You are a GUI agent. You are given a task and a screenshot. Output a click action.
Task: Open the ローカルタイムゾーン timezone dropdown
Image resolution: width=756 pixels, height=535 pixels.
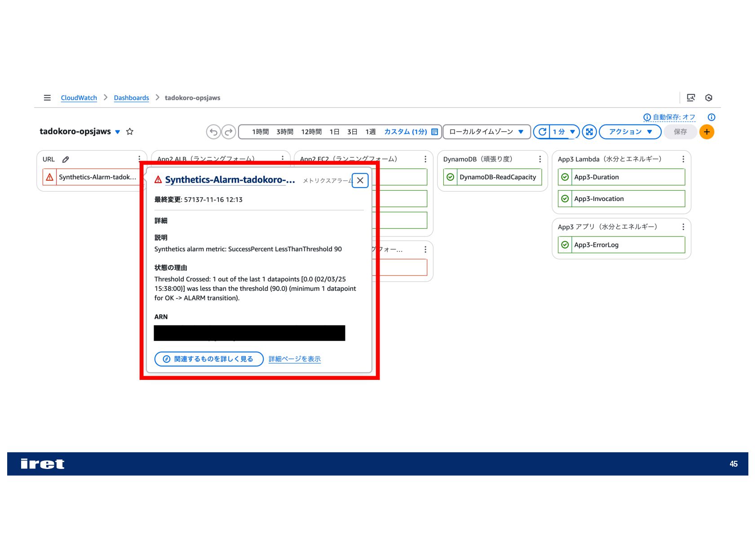point(487,132)
